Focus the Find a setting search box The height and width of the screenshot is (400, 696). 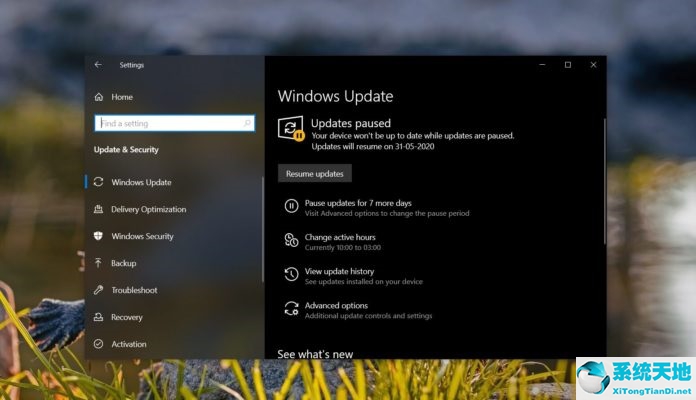coord(174,123)
